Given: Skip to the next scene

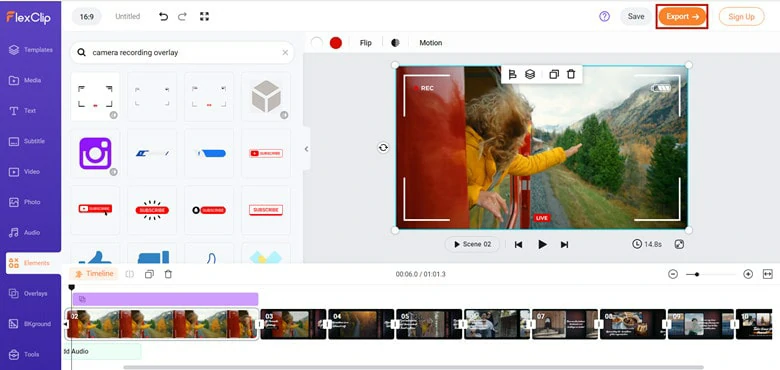Looking at the screenshot, I should (564, 245).
